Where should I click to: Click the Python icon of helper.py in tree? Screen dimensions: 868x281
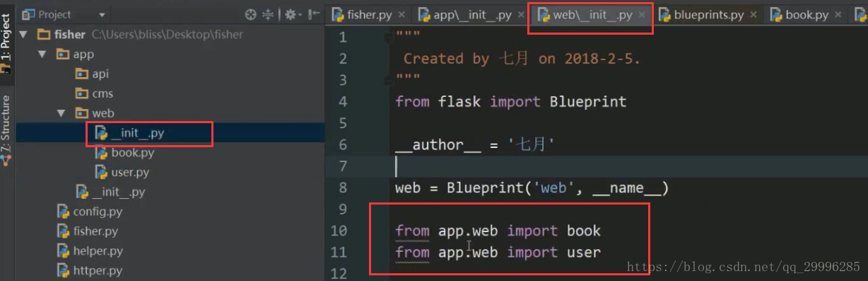[64, 251]
